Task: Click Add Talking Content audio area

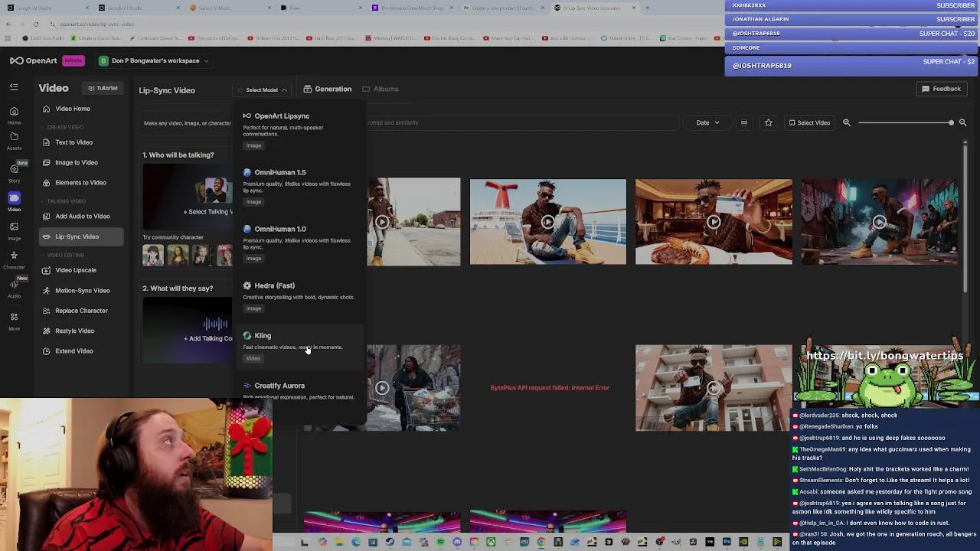Action: [x=188, y=329]
